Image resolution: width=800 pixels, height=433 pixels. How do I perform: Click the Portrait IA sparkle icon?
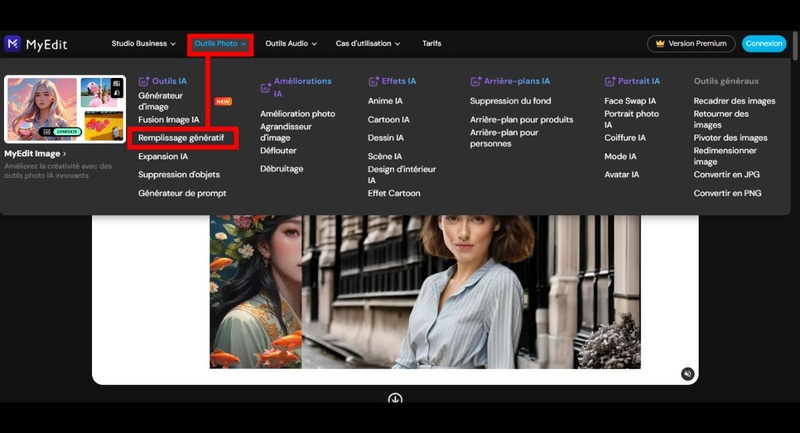pos(610,81)
